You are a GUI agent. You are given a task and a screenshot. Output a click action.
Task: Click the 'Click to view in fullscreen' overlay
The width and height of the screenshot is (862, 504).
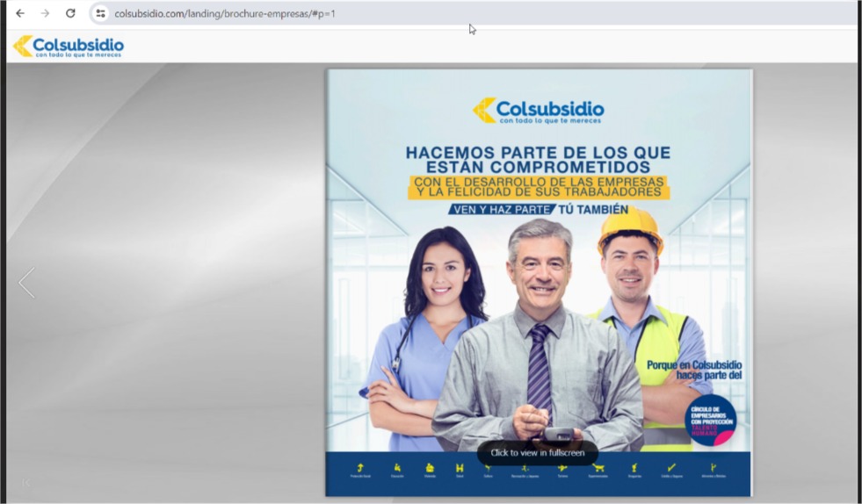coord(537,453)
